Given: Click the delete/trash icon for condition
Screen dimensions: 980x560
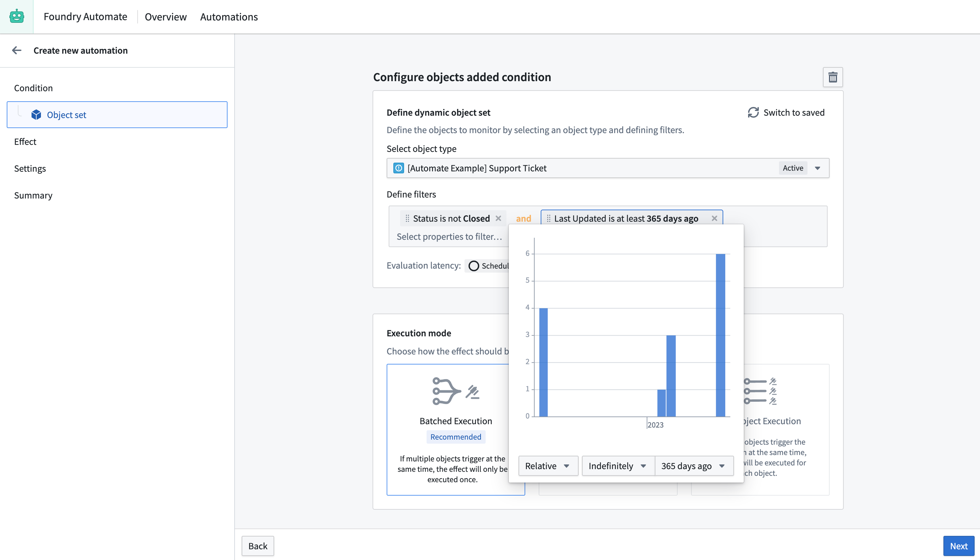Looking at the screenshot, I should coord(833,77).
